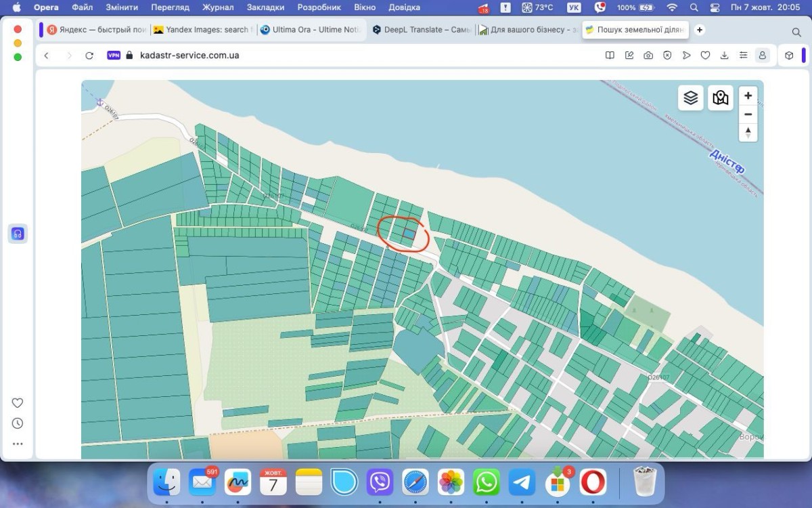The height and width of the screenshot is (508, 812).
Task: Take a page snapshot with camera icon
Action: coord(648,56)
